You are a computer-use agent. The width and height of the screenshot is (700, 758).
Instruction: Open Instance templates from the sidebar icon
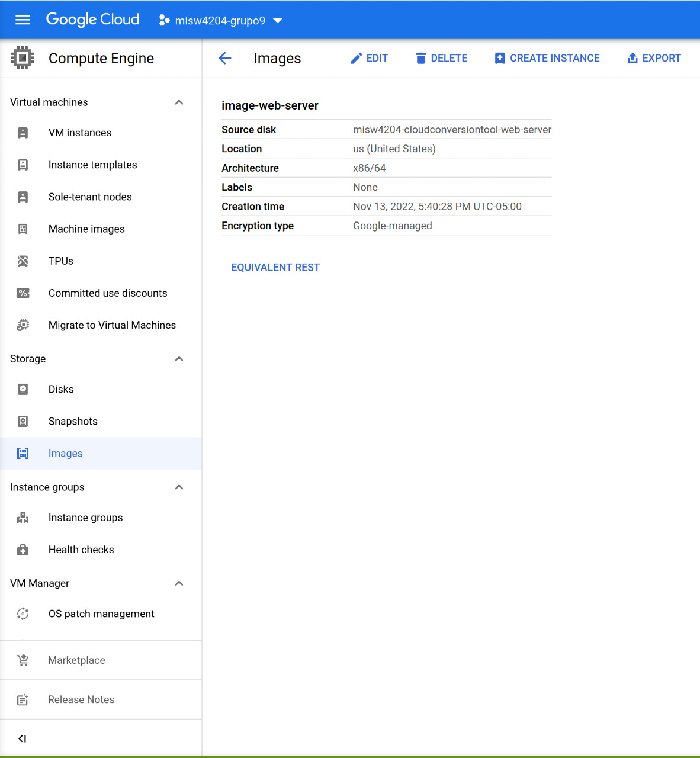(23, 165)
